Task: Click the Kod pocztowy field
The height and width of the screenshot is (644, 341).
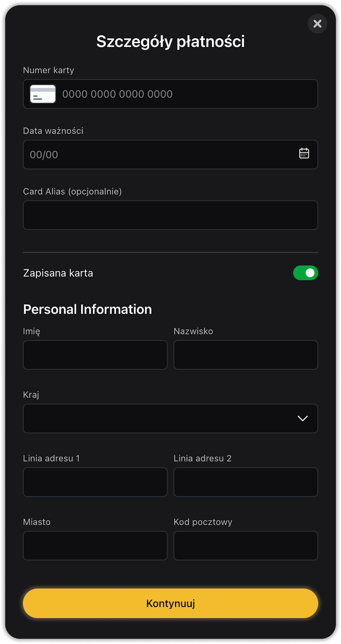Action: click(246, 546)
